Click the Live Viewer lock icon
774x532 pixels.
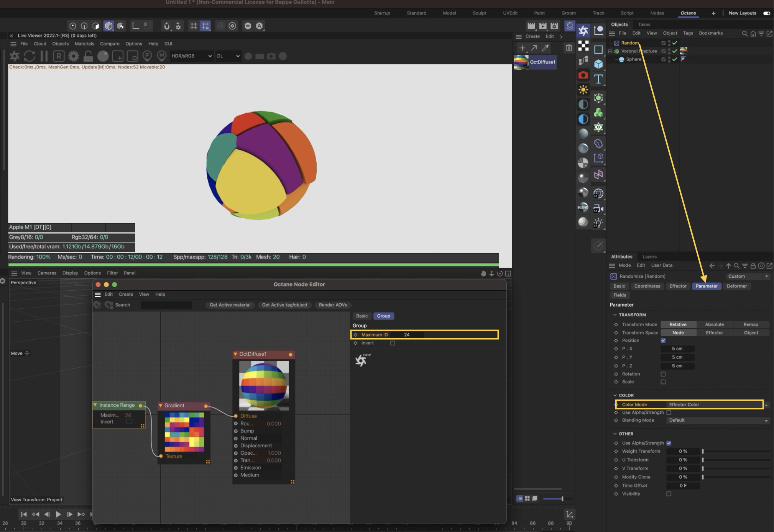(88, 56)
